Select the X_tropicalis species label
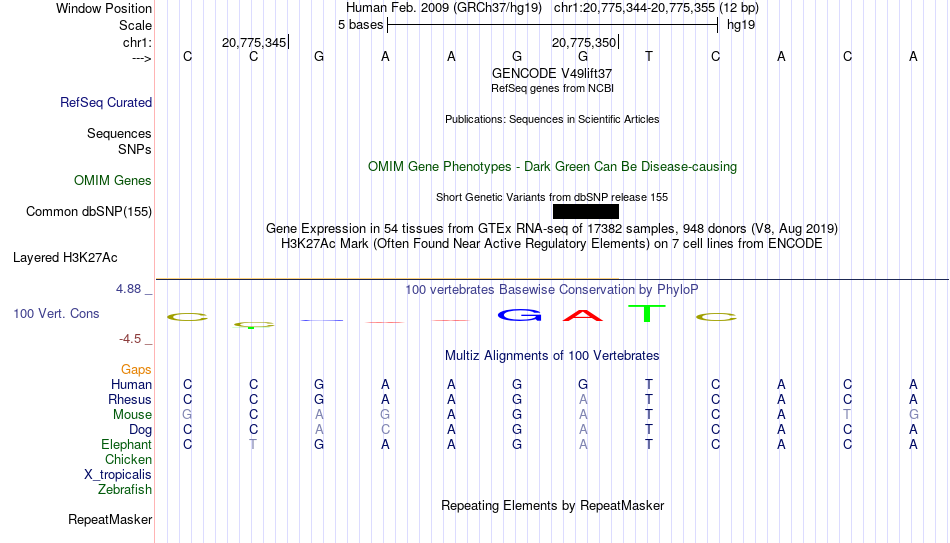This screenshot has width=950, height=543. (118, 475)
